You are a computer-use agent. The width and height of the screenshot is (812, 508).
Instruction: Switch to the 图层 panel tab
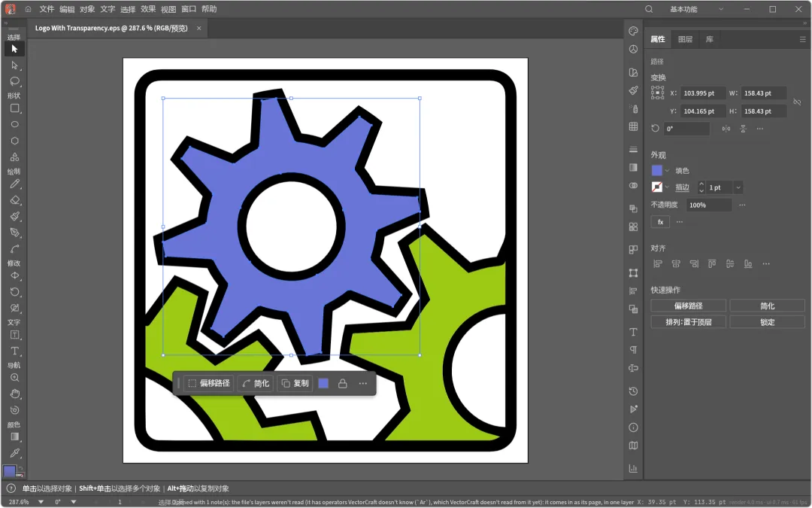[685, 39]
